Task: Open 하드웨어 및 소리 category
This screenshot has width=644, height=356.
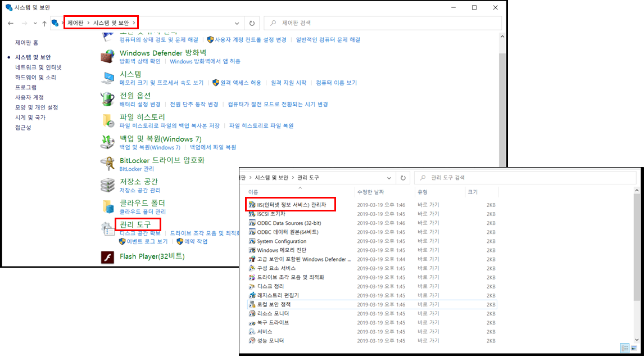Action: coord(36,77)
